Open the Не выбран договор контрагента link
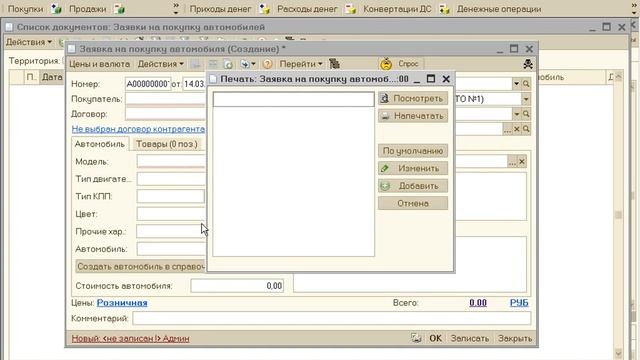This screenshot has width=640, height=360. coord(138,129)
